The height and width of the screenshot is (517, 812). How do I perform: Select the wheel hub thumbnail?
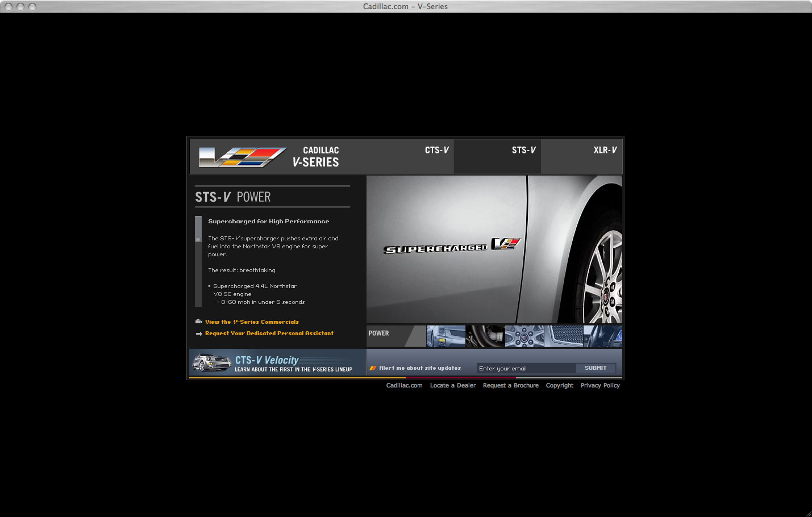(x=524, y=336)
